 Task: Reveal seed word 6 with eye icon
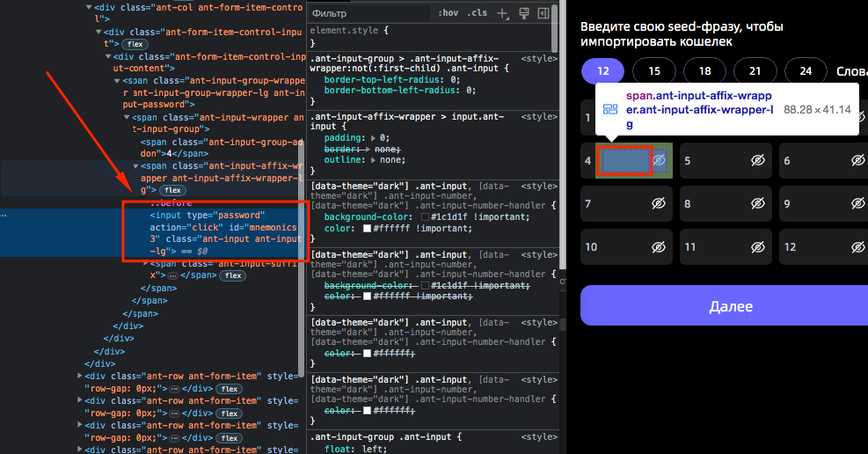pyautogui.click(x=857, y=161)
